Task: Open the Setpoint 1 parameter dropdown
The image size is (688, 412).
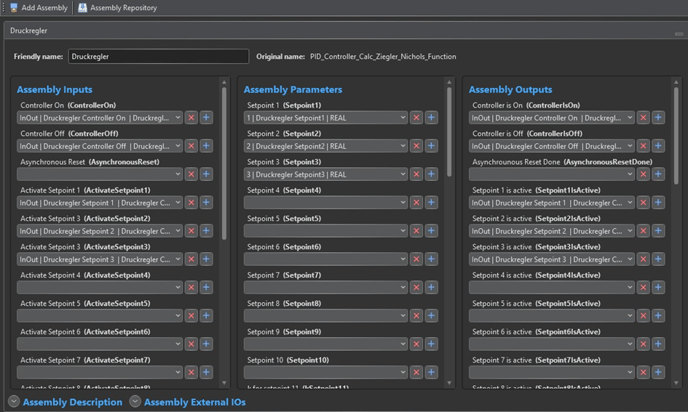Action: [x=326, y=118]
